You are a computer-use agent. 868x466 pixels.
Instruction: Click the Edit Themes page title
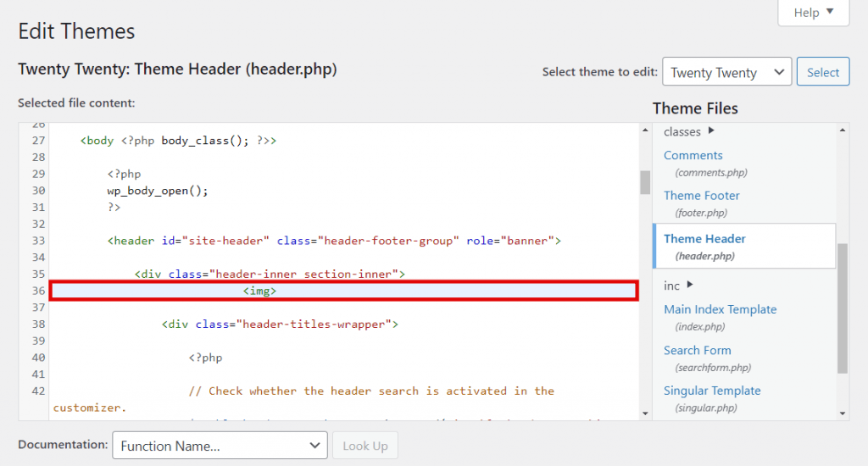click(x=76, y=31)
